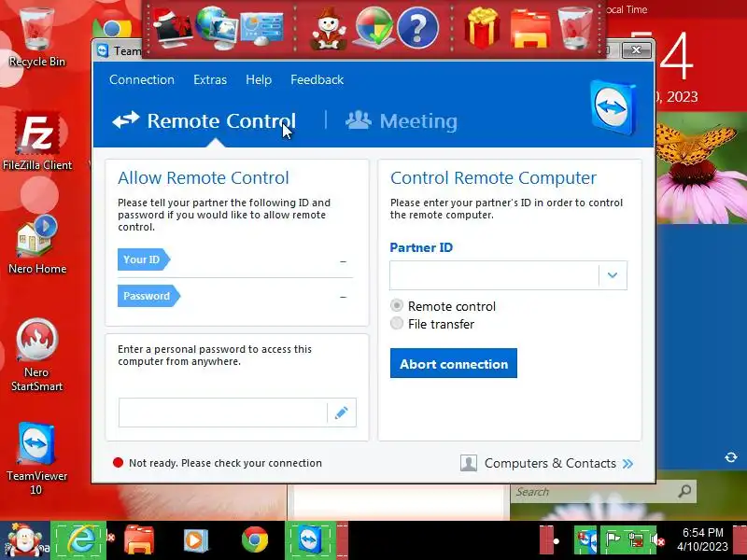Click the Chrome icon behind the top dock
The width and height of the screenshot is (747, 560).
(112, 29)
